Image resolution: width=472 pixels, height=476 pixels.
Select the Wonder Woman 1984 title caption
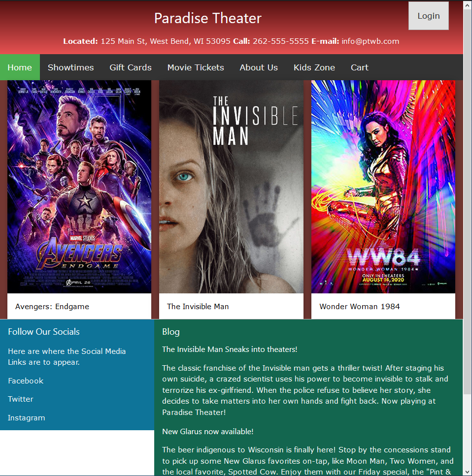(360, 307)
